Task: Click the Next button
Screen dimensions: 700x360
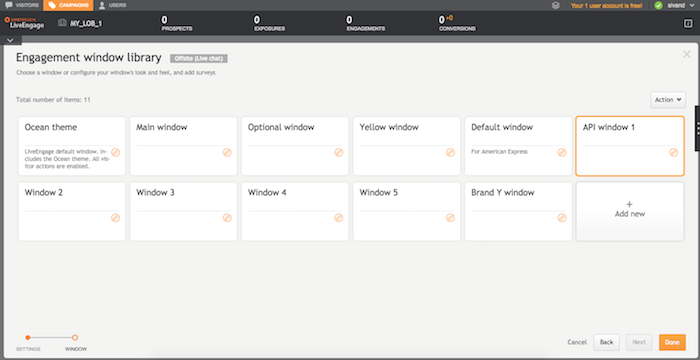Action: click(639, 342)
